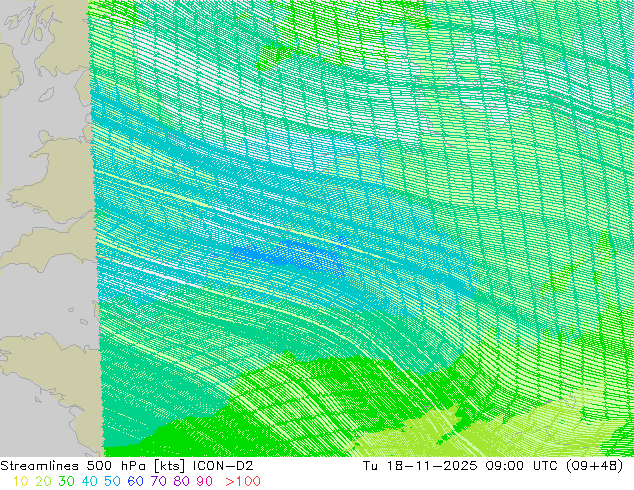
Task: Click the blue legend value 60
Action: [x=135, y=481]
